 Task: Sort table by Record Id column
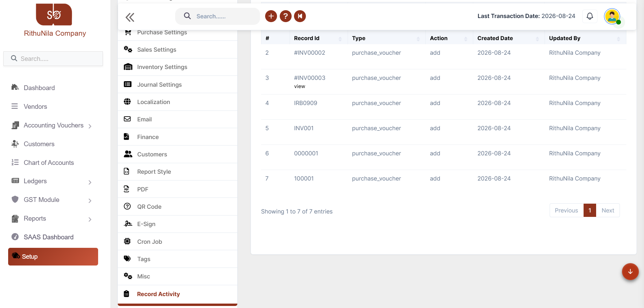318,38
